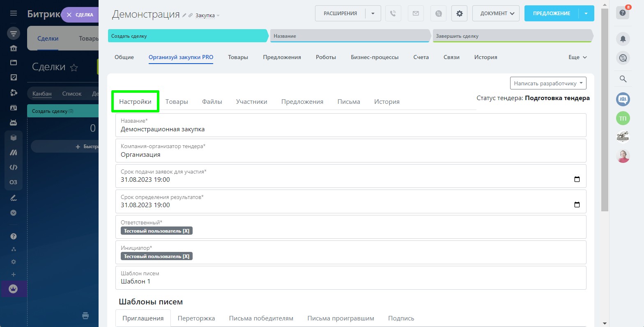Open the Написать разработчику dropdown
The height and width of the screenshot is (327, 644).
coord(548,83)
